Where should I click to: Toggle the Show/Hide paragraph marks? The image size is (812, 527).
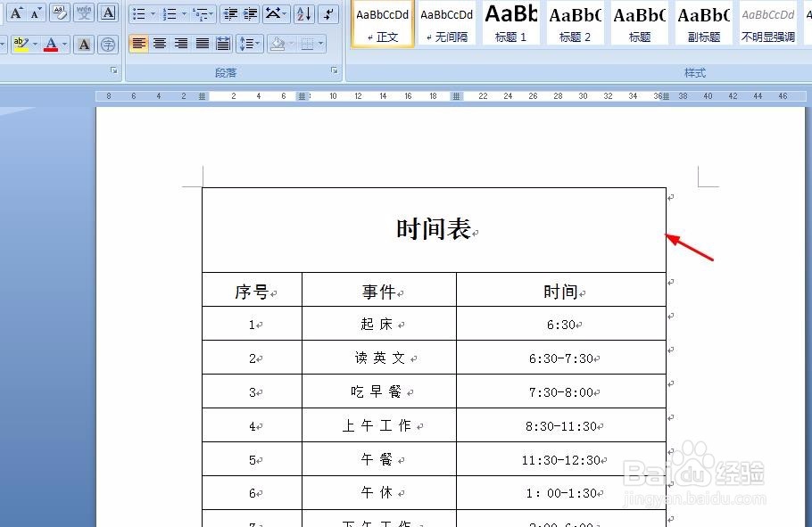click(x=329, y=13)
